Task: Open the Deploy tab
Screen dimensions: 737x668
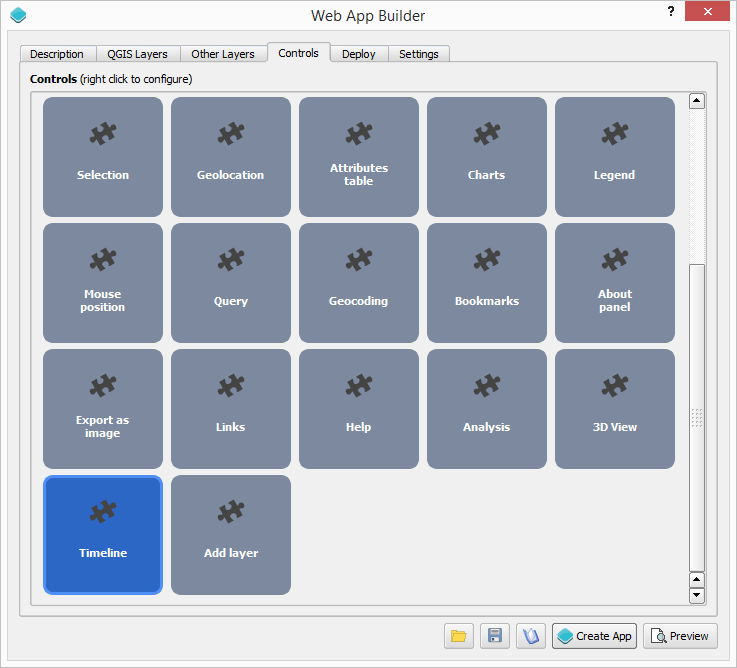Action: (358, 54)
